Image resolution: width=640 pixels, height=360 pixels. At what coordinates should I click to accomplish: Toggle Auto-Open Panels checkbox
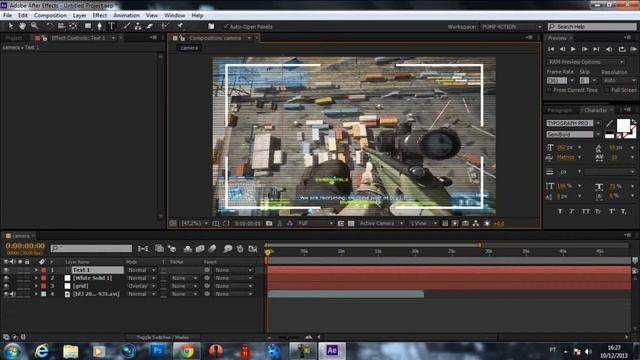[226, 27]
